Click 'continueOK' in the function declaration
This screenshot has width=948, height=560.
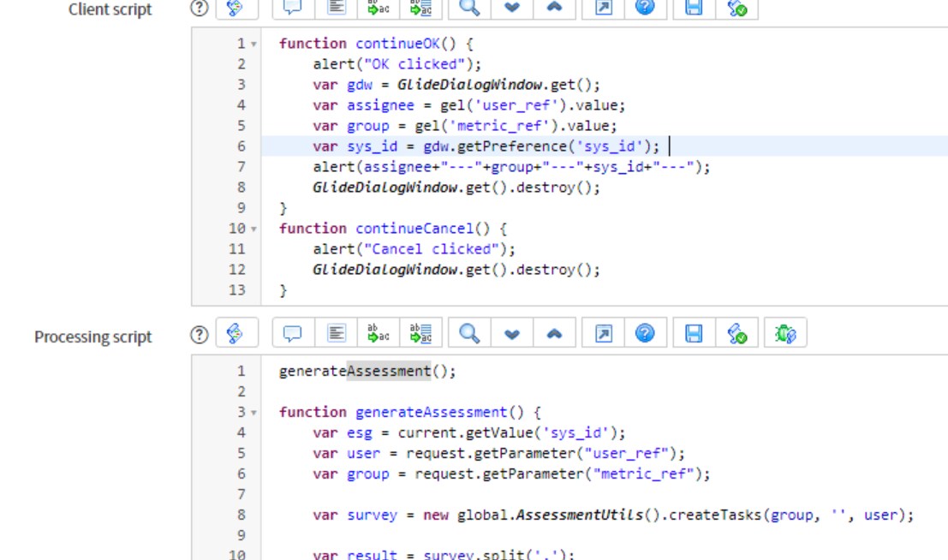pos(398,44)
